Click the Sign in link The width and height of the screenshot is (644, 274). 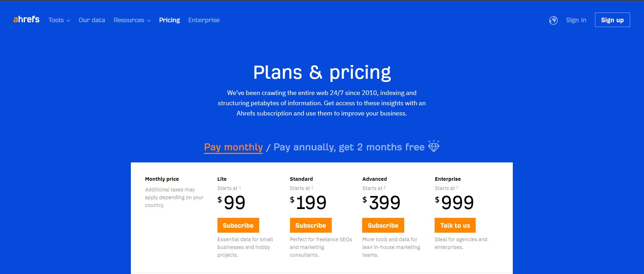[x=576, y=20]
